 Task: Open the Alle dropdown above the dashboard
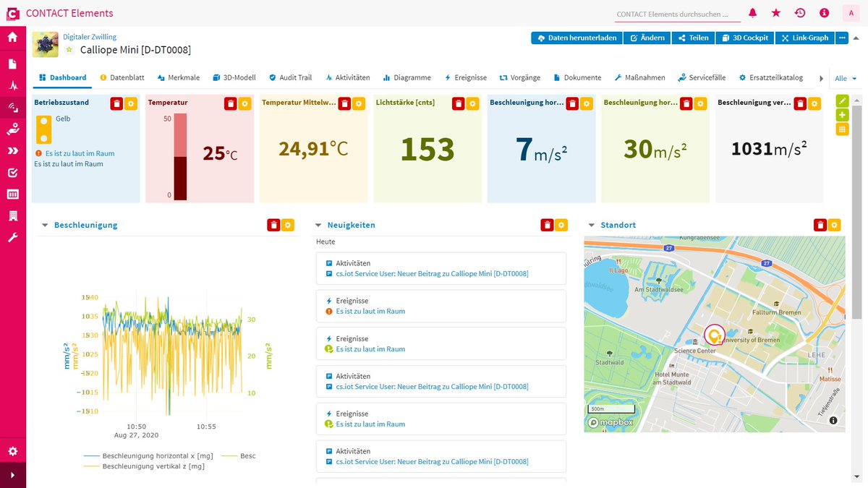(843, 77)
